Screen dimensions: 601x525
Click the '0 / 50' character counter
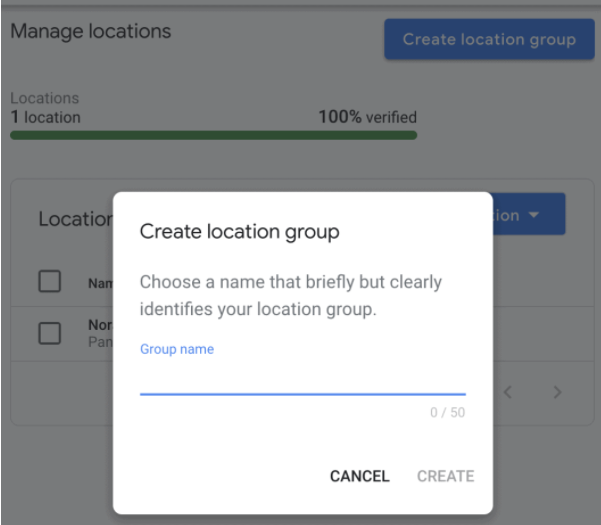tap(447, 412)
